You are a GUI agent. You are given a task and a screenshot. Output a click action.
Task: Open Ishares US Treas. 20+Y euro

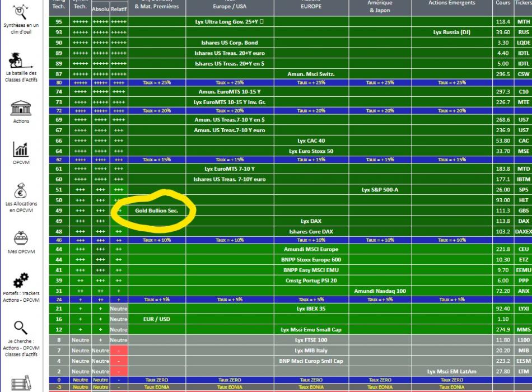click(230, 53)
